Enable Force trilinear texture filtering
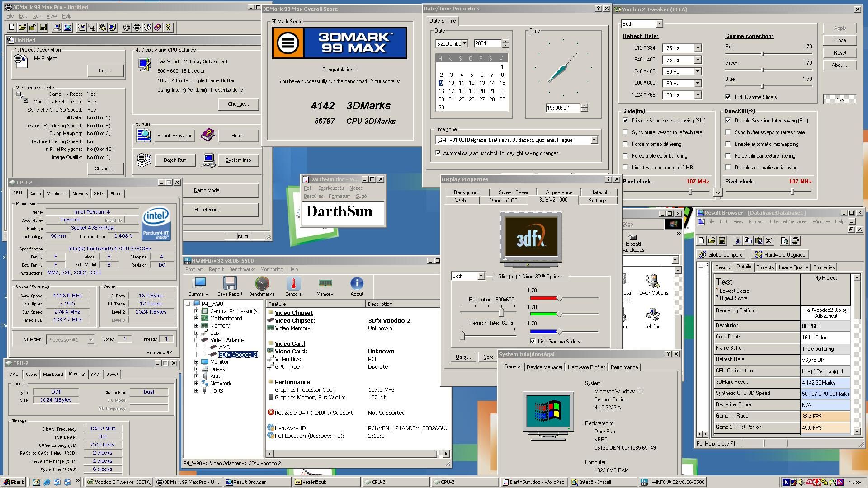Screen dimensions: 868x488 point(728,156)
